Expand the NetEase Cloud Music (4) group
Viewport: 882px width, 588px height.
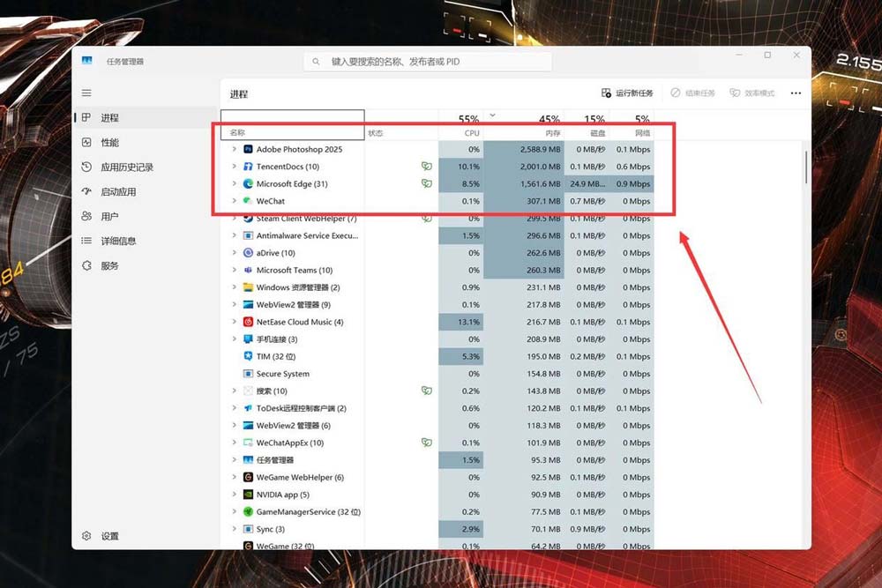tap(234, 322)
